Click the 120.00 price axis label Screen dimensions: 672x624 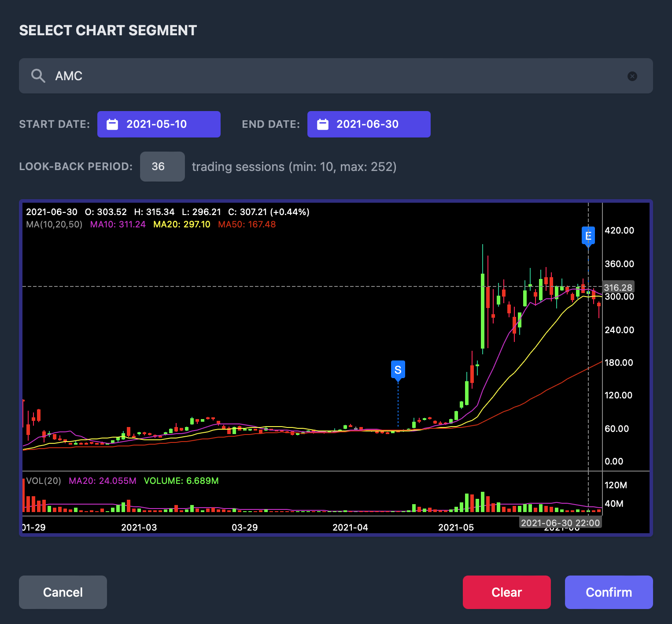pos(618,395)
